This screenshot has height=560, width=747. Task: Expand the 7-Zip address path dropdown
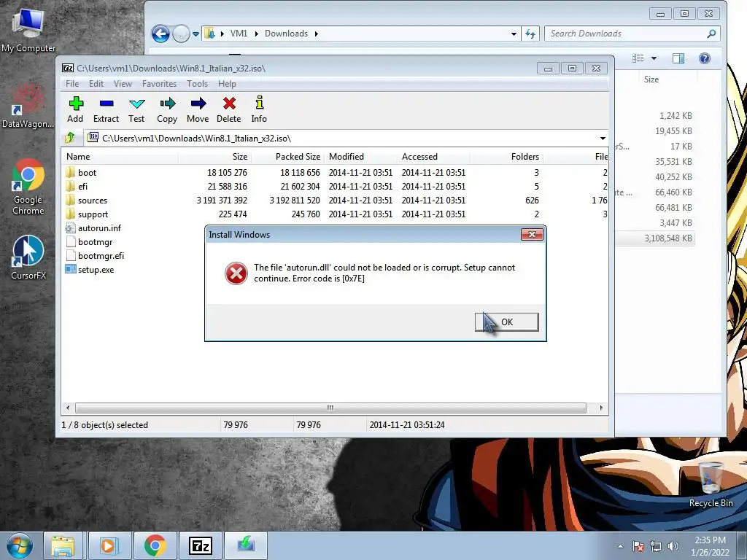pos(603,138)
